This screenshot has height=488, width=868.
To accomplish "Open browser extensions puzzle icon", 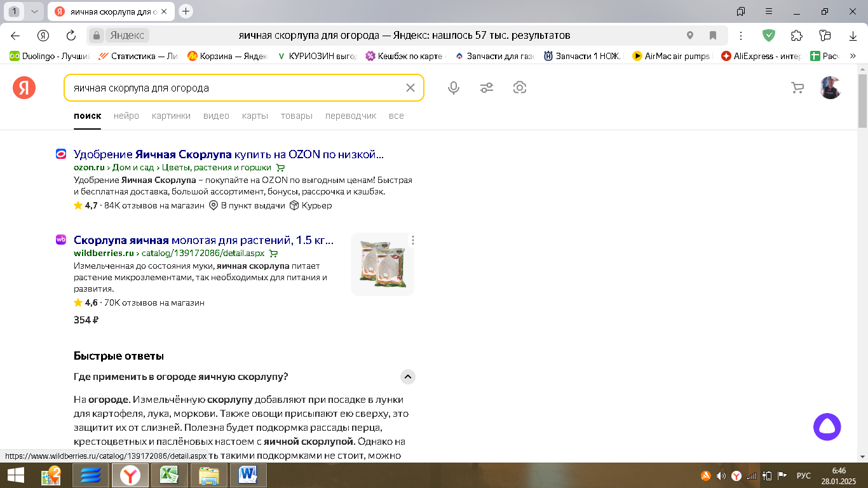I will point(797,36).
